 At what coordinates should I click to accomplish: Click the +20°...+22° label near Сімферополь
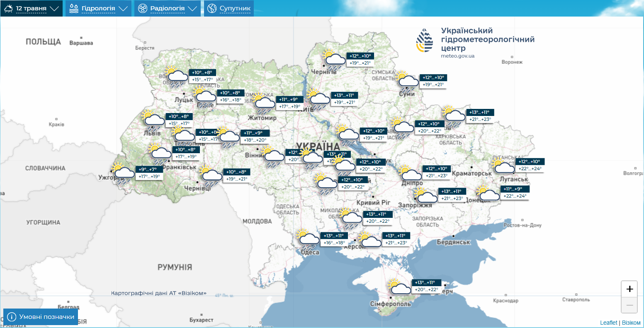426,289
